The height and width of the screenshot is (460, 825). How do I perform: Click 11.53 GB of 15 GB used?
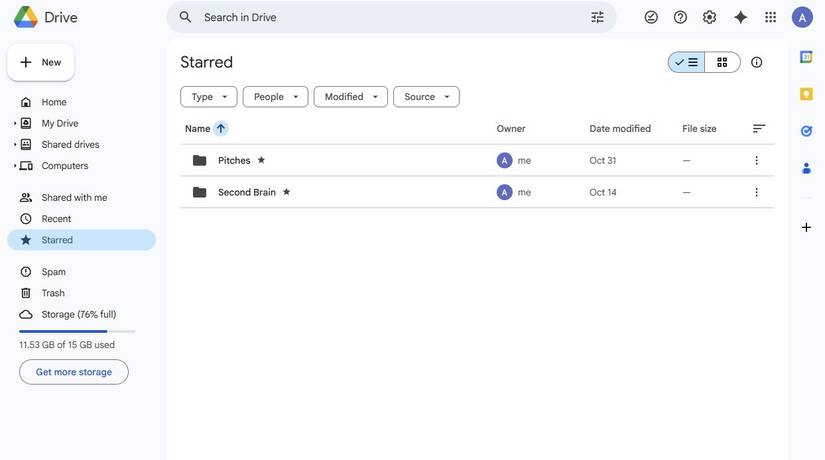[x=67, y=345]
